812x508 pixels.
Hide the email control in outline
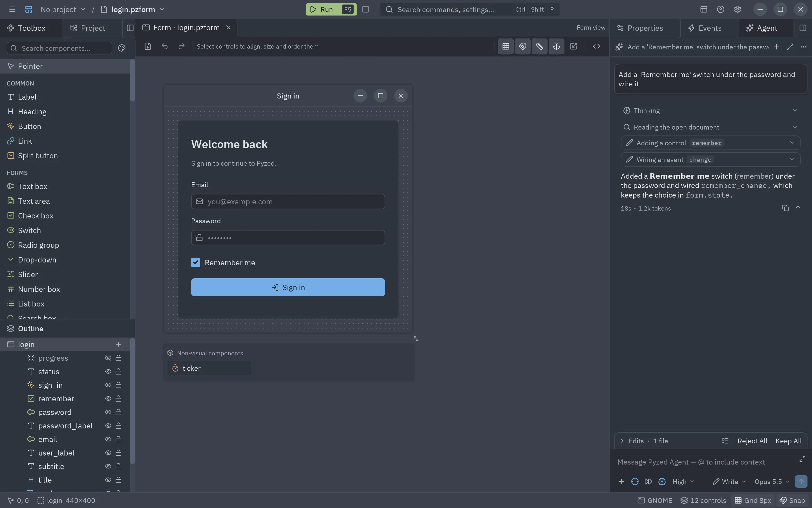click(x=108, y=439)
